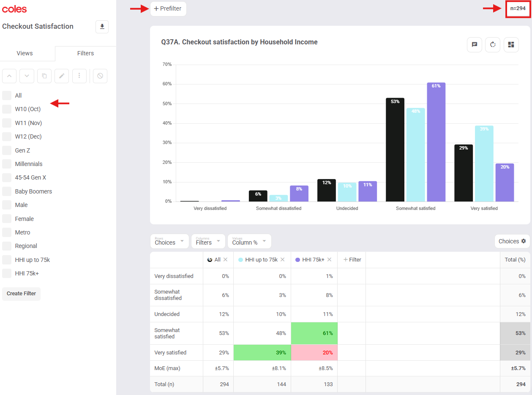Switch to the Filters tab

(x=85, y=53)
